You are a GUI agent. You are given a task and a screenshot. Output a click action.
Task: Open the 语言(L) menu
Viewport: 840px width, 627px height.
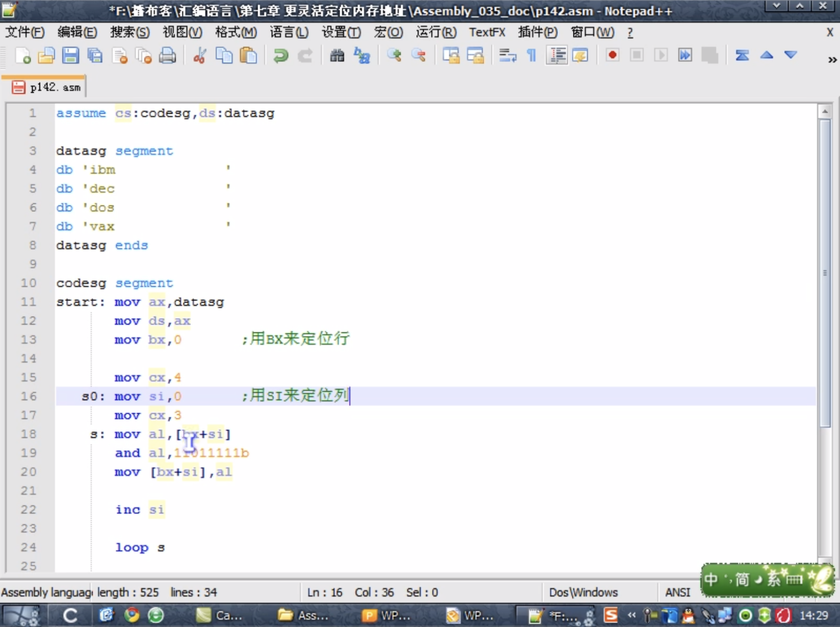tap(289, 32)
